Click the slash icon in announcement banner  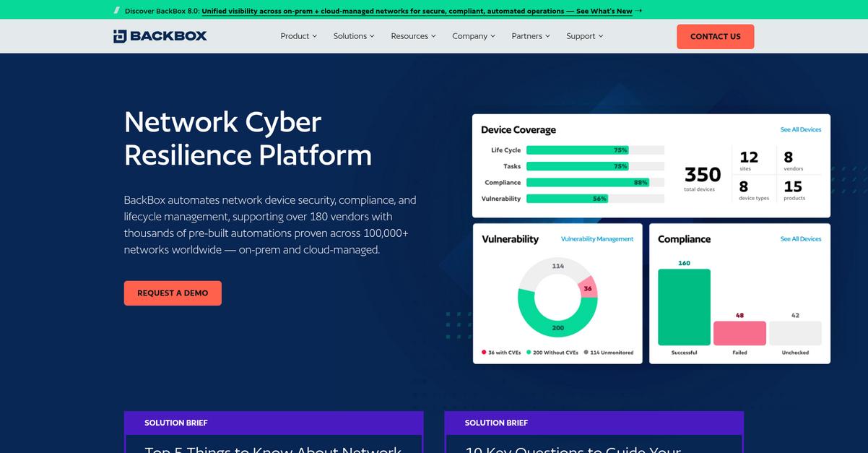118,11
